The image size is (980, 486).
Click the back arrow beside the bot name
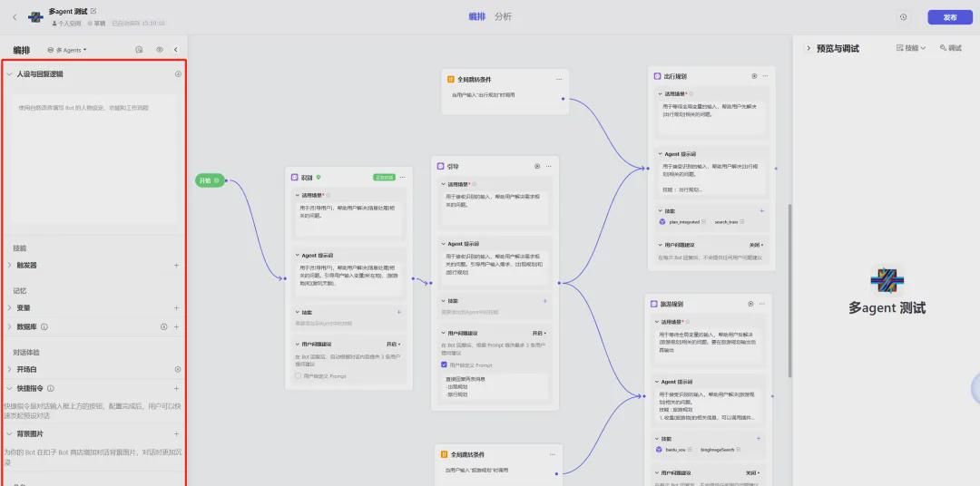15,17
